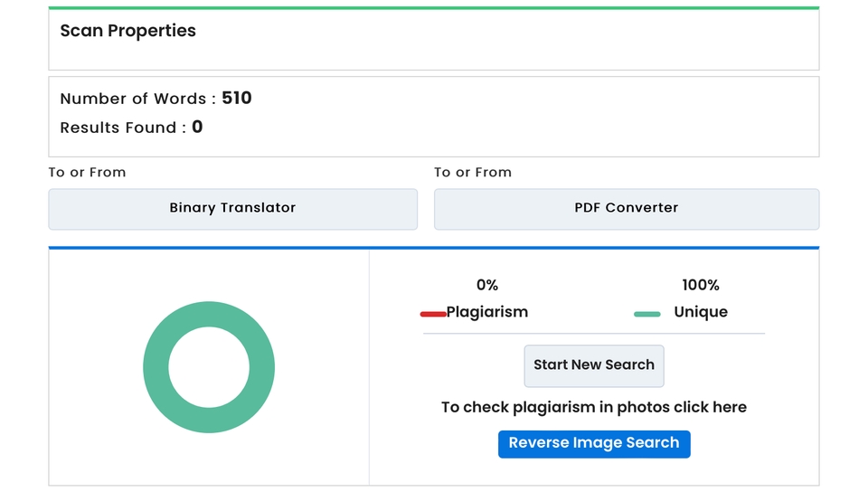This screenshot has height=492, width=868.
Task: Click the "Number of Words" label
Action: click(134, 99)
